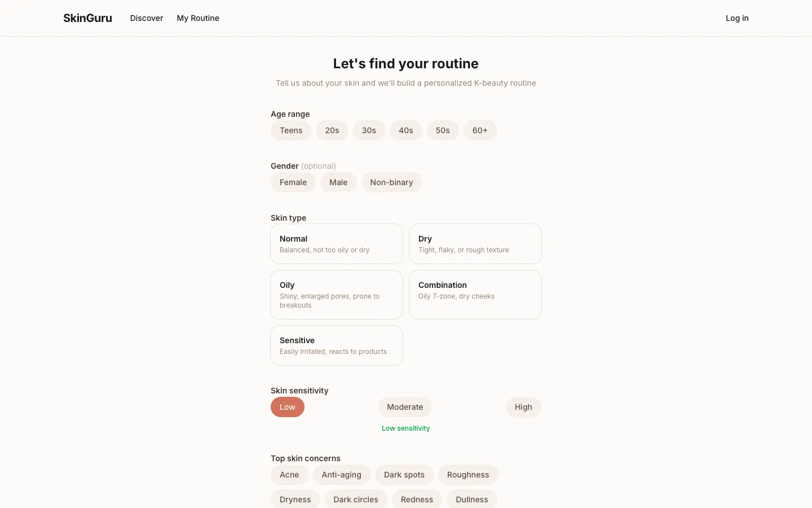812x508 pixels.
Task: Choose Female gender option
Action: click(293, 182)
